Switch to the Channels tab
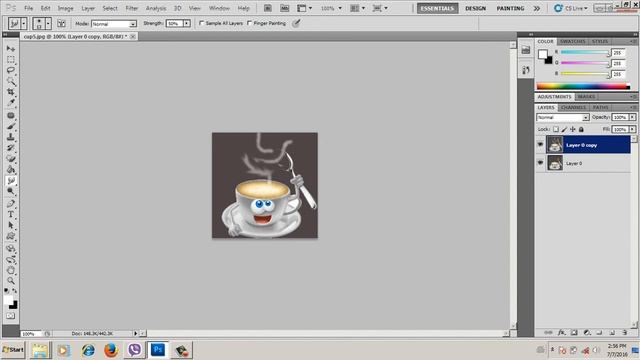 [x=573, y=107]
